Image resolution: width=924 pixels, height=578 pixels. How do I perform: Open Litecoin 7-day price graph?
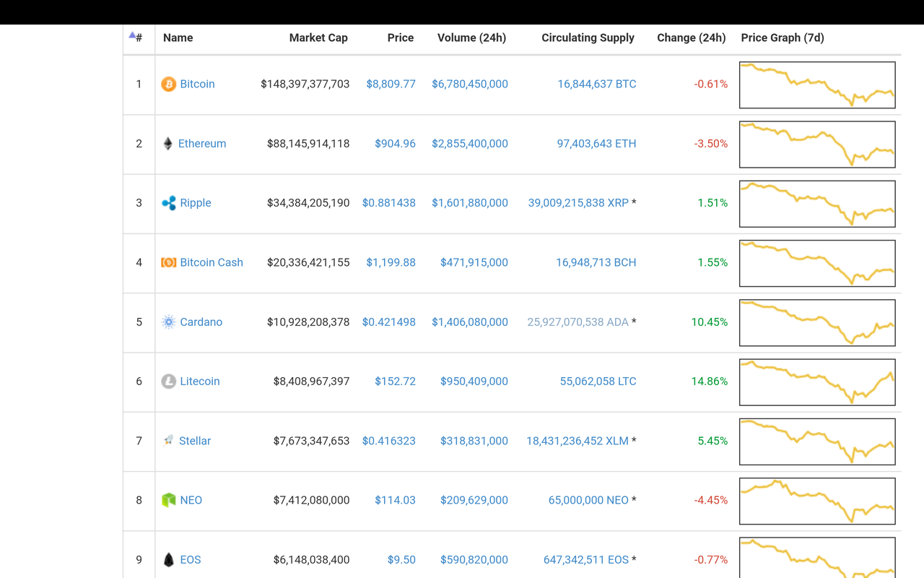point(817,382)
